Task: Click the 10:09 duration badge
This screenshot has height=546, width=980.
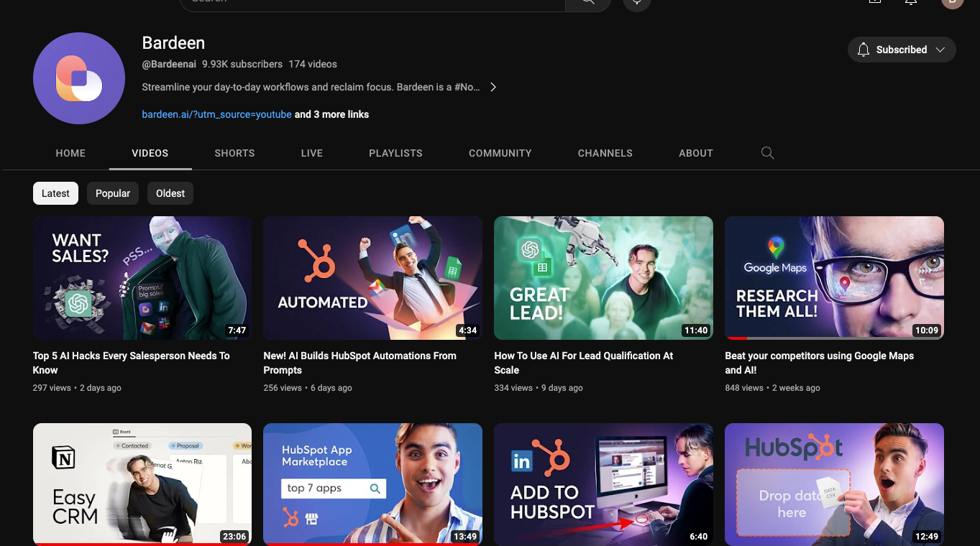Action: click(x=927, y=330)
